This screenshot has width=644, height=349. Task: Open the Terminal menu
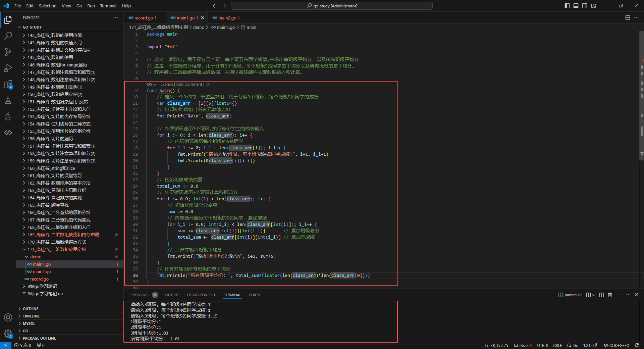coord(108,6)
